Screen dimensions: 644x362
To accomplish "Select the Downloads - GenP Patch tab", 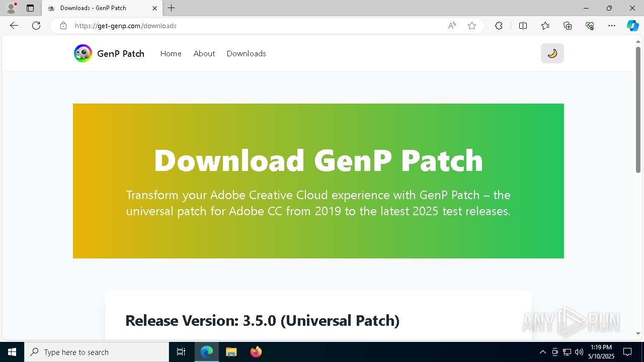I will [102, 8].
